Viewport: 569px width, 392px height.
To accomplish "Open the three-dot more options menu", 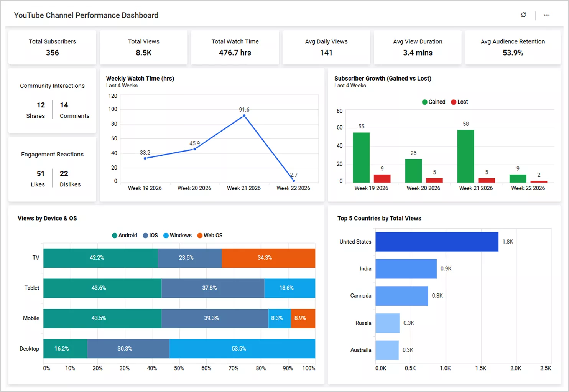I will [x=547, y=15].
